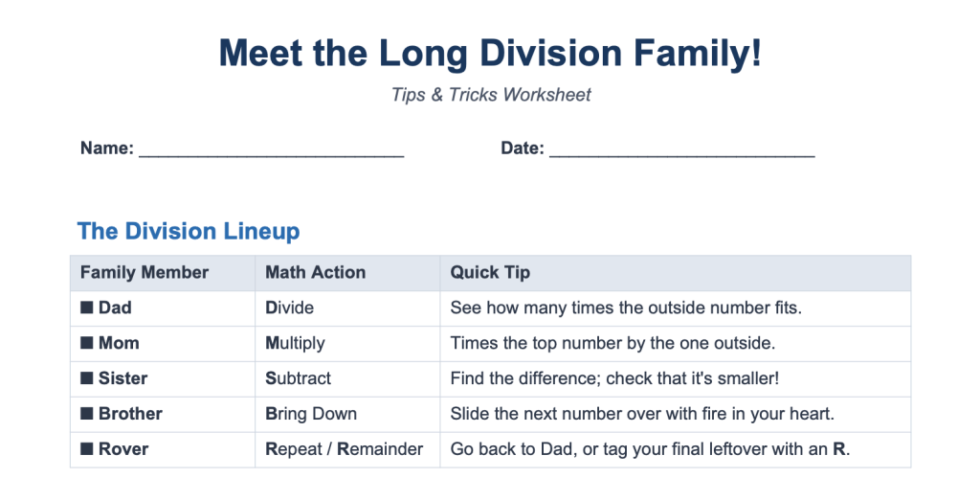Click the Divide cell
This screenshot has height=501, width=980.
tap(347, 307)
